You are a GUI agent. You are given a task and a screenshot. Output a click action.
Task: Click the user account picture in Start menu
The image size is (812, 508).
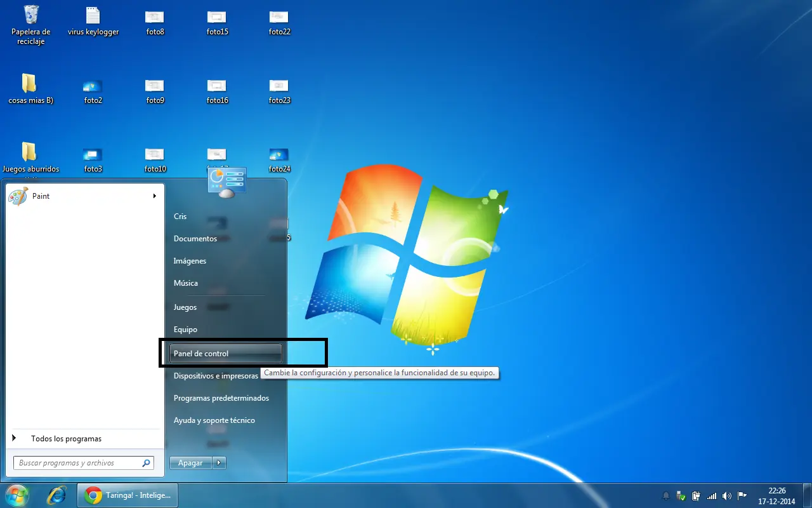pos(227,184)
